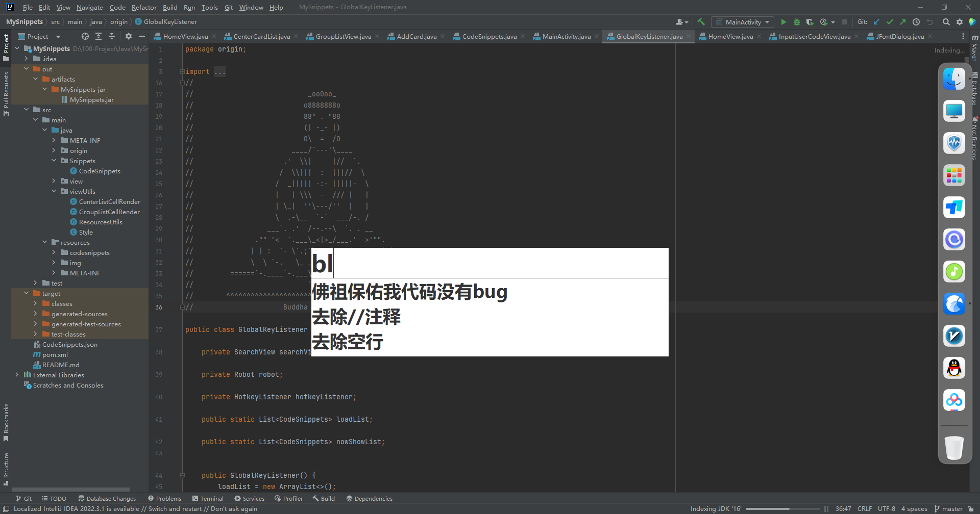Run MainActivity with the green play button
The height and width of the screenshot is (514, 980).
tap(783, 22)
